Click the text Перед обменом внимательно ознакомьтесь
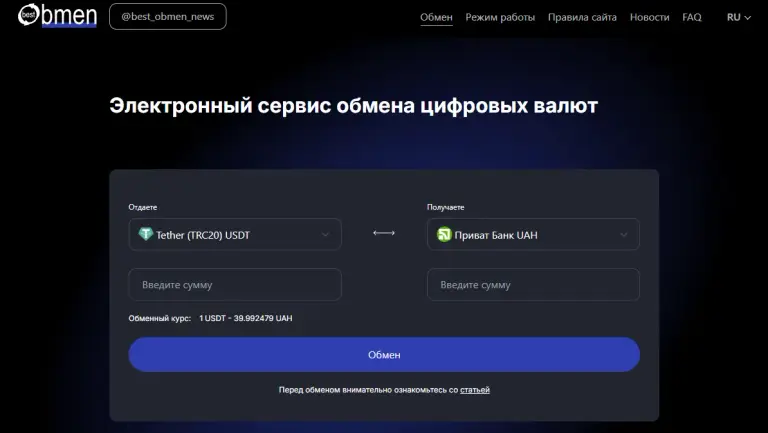The image size is (768, 433). click(363, 390)
